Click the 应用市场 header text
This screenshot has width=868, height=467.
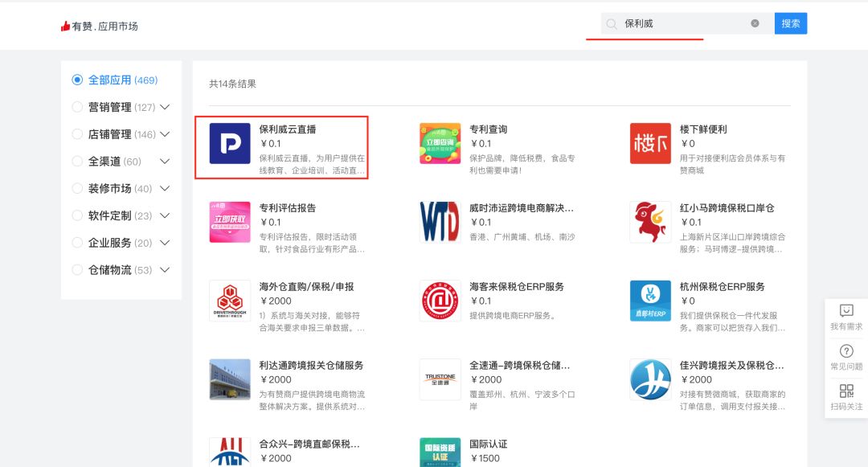[x=118, y=26]
